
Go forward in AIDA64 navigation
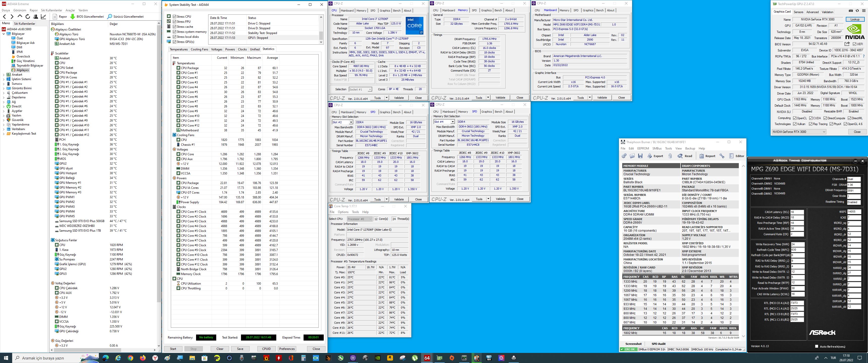(x=12, y=16)
